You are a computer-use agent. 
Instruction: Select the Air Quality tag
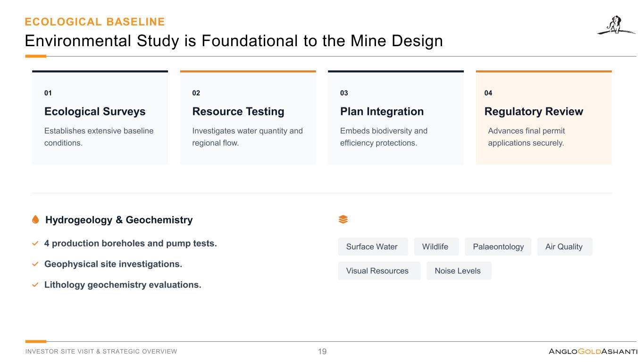tap(564, 247)
